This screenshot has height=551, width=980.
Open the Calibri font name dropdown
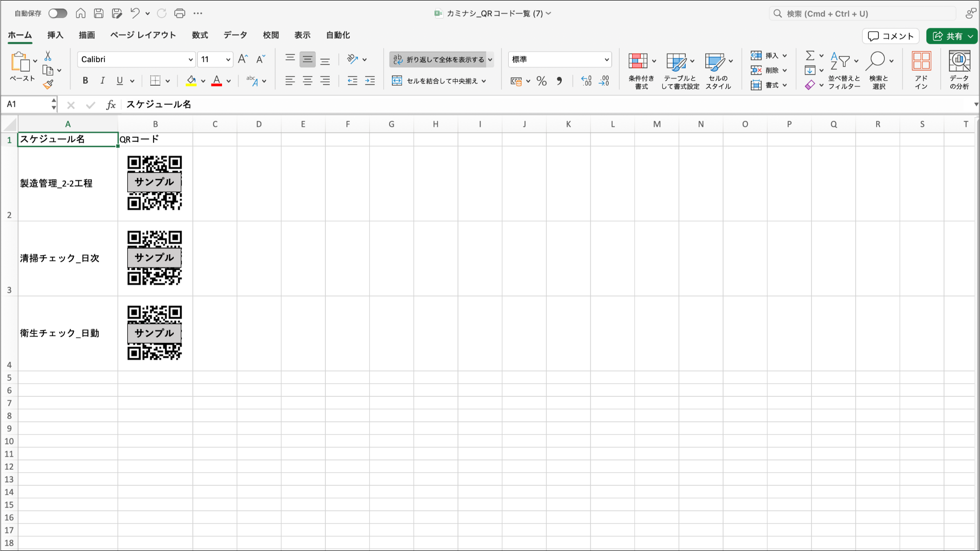coord(190,59)
